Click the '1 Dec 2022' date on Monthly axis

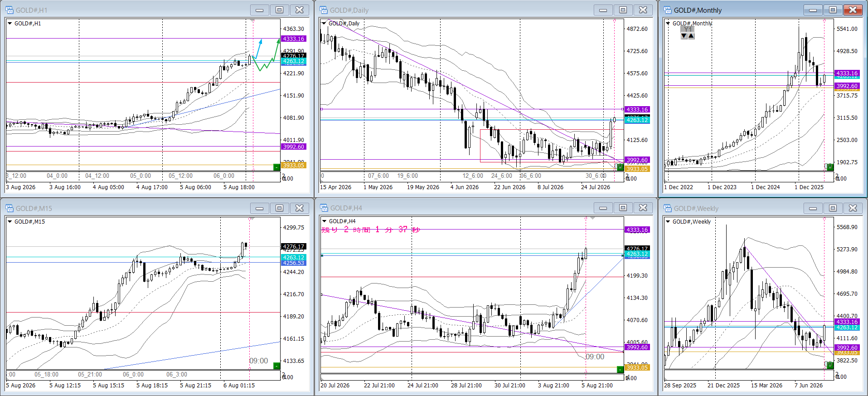tap(679, 187)
